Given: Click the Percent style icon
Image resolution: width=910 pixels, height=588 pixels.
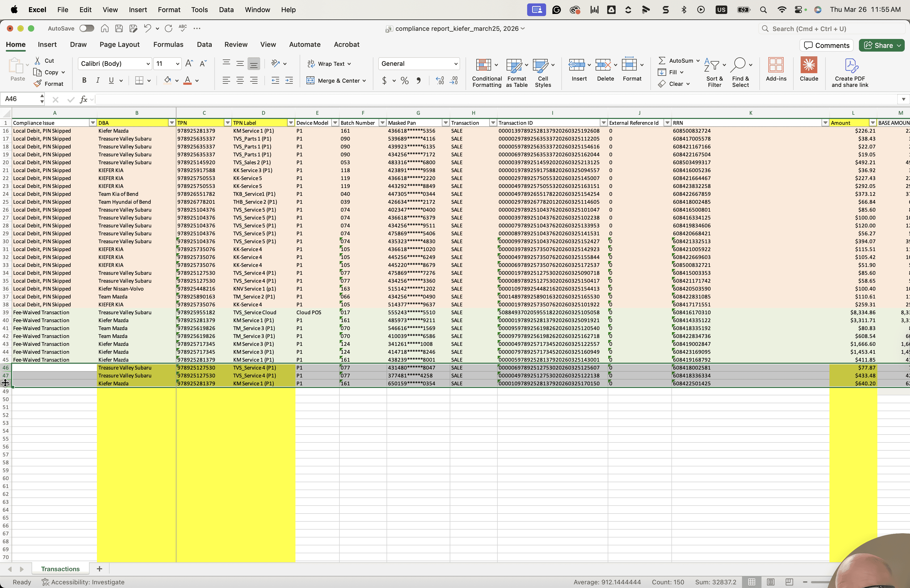Looking at the screenshot, I should pos(405,81).
